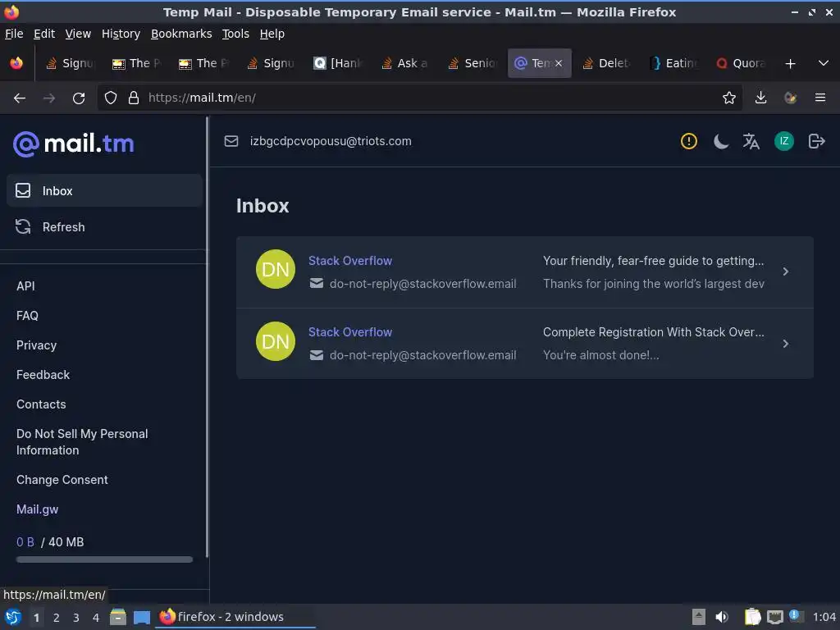Click the volume speaker tray icon
The image size is (840, 630).
pos(722,617)
